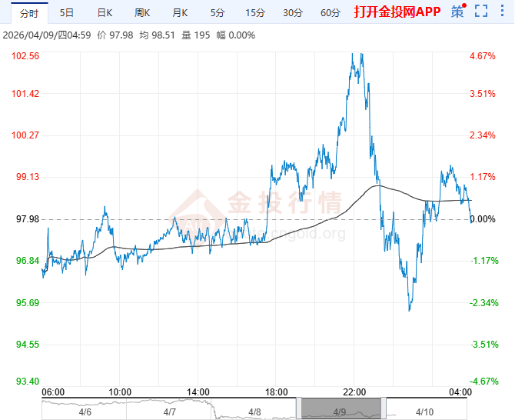This screenshot has height=420, width=515.
Task: Click the 幅 0.00% change value
Action: coord(236,35)
